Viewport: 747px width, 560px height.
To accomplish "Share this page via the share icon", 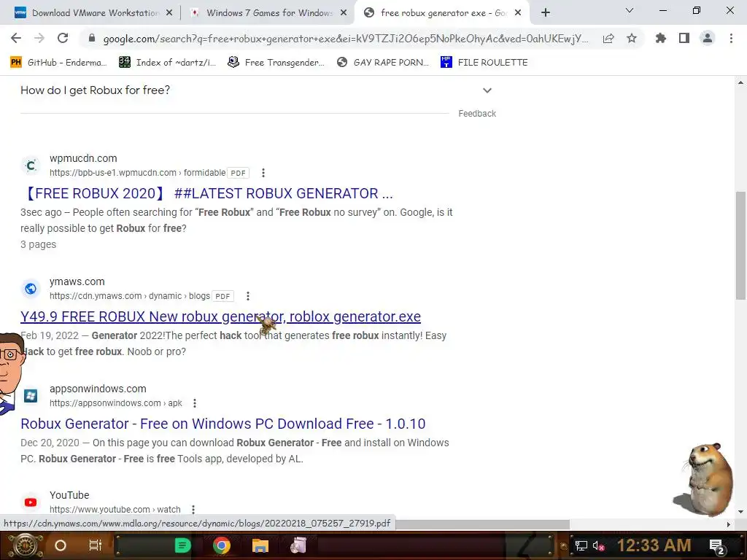I will [x=608, y=39].
